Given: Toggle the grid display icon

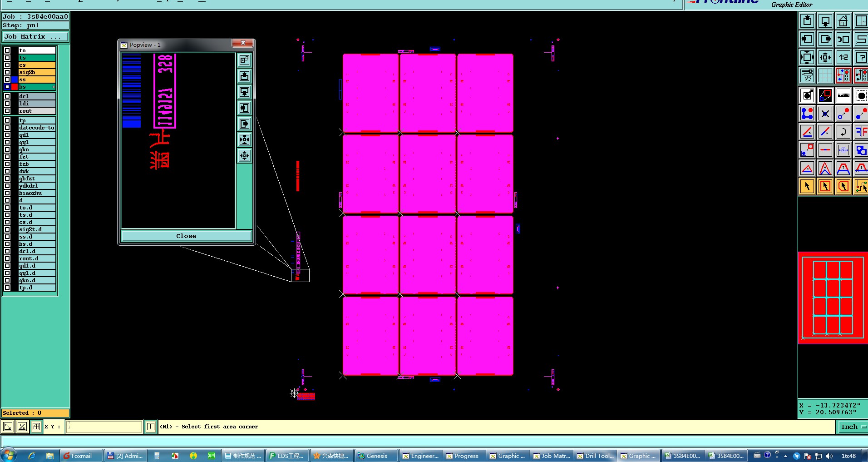Looking at the screenshot, I should 825,75.
